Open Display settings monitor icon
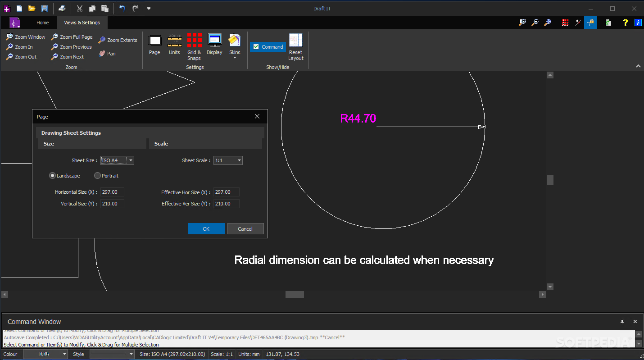Screen dimensions: 644x360 pos(214,45)
